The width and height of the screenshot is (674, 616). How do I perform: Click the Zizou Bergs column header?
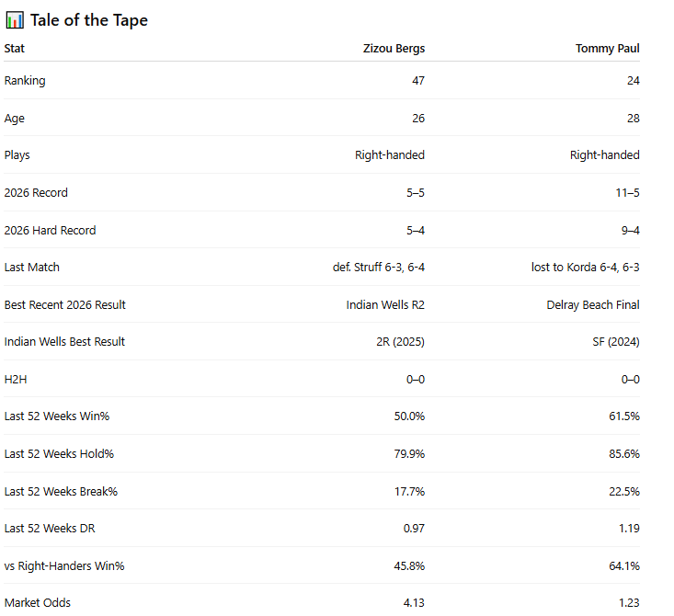(x=394, y=48)
